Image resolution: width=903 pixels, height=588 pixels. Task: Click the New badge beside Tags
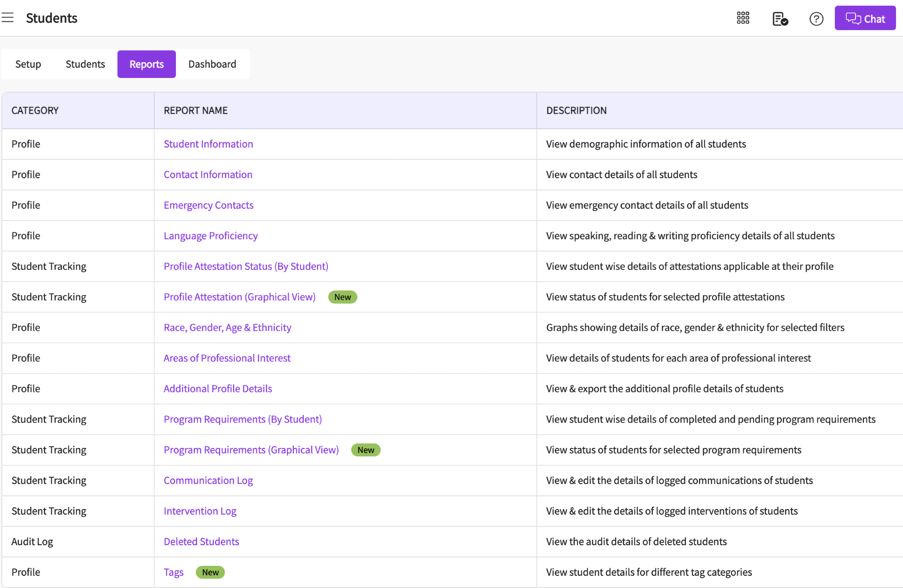pos(210,572)
